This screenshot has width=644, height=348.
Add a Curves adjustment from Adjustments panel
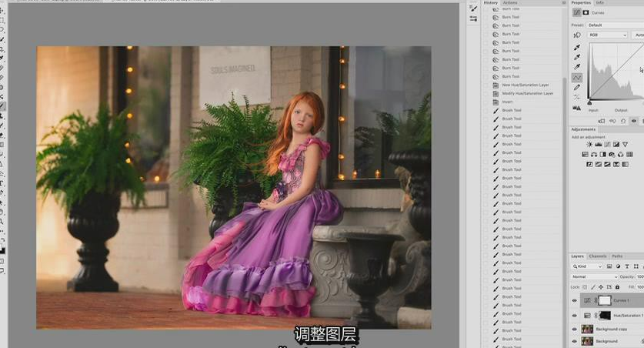click(607, 145)
